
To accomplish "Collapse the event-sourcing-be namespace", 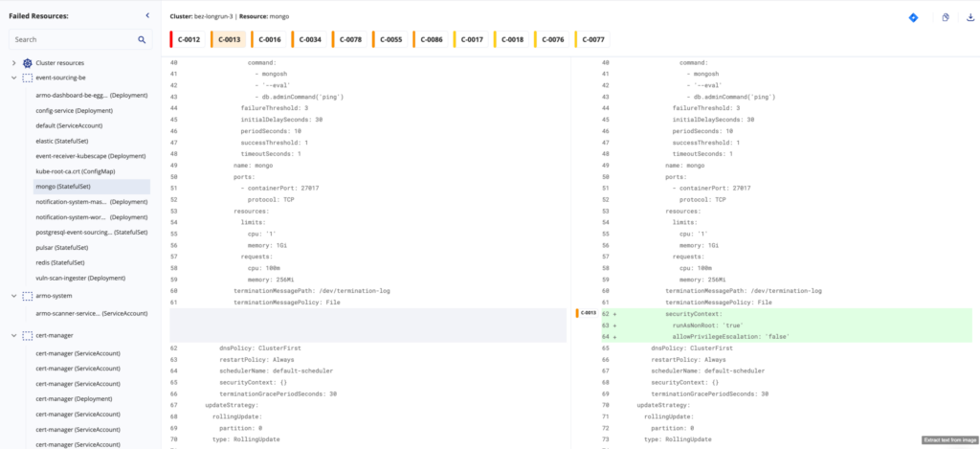I will [x=13, y=79].
